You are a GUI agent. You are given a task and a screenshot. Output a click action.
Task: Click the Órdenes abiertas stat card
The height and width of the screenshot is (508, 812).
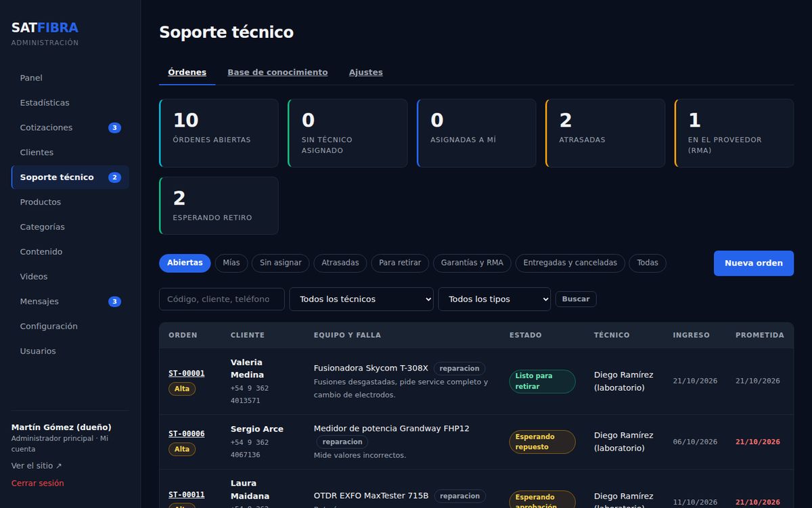219,133
